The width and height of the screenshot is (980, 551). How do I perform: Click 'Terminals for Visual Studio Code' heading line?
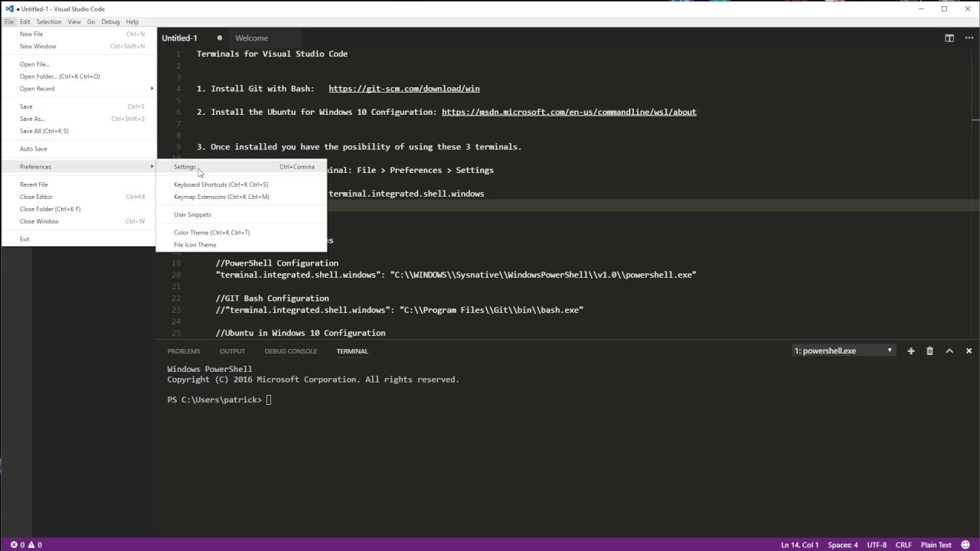point(272,54)
